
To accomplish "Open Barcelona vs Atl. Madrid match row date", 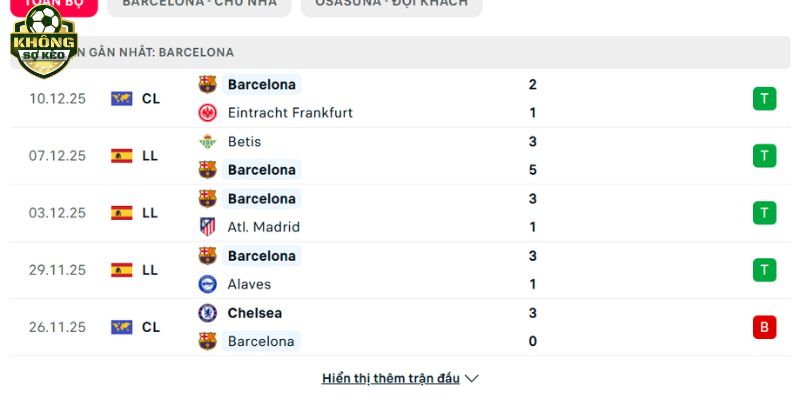I will 57,213.
